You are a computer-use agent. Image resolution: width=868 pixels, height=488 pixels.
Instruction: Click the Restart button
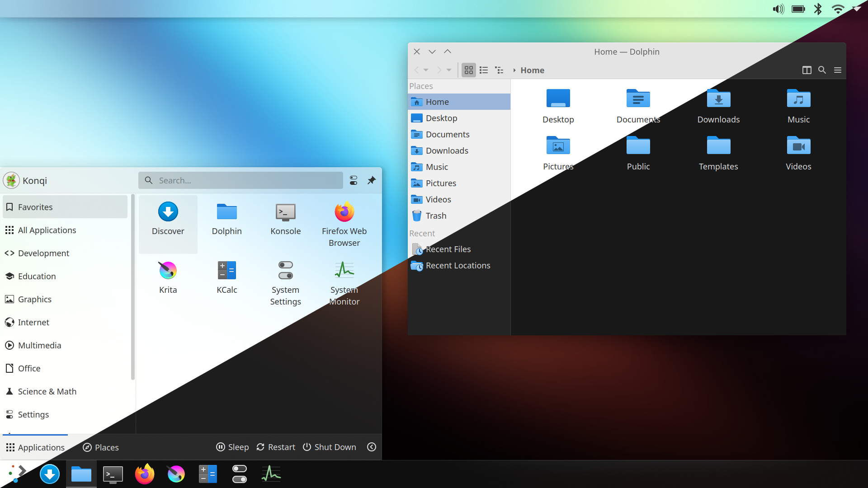click(276, 447)
